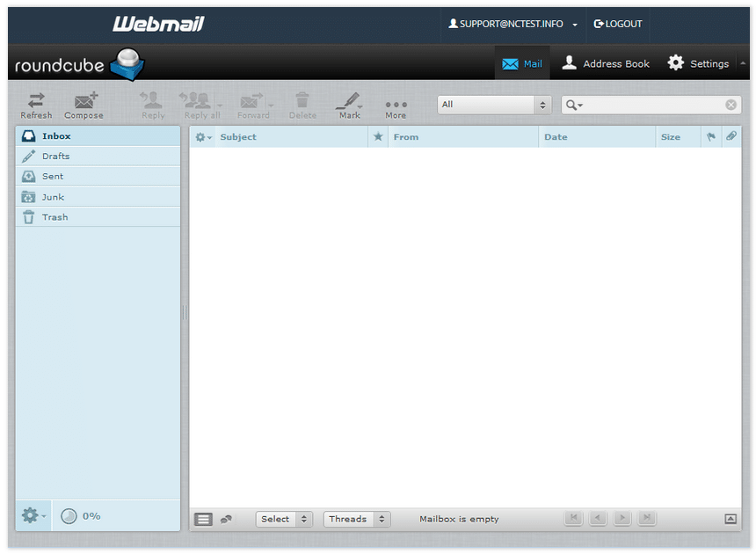Collapse the top bar with the arrow

pos(743,63)
